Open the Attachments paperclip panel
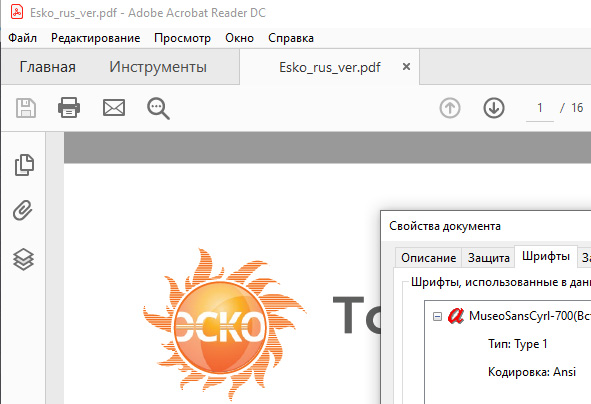Viewport: 591px width, 404px height. click(x=23, y=210)
